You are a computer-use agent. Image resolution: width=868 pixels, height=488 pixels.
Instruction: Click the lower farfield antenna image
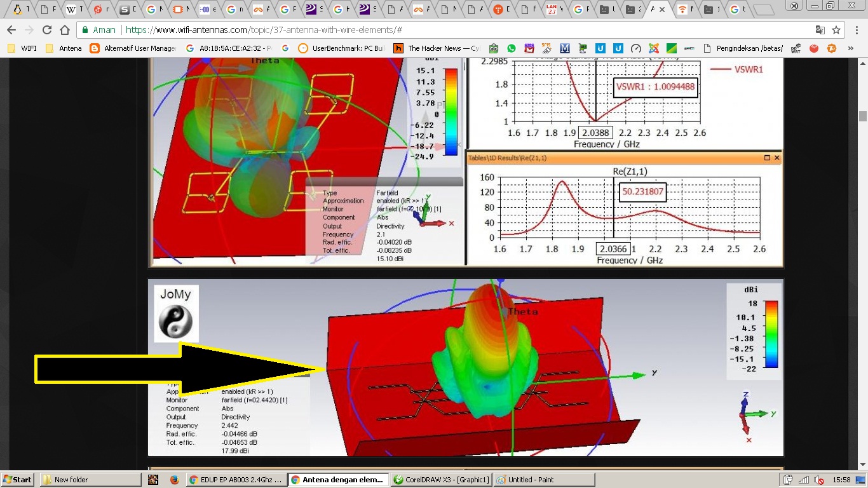(465, 367)
